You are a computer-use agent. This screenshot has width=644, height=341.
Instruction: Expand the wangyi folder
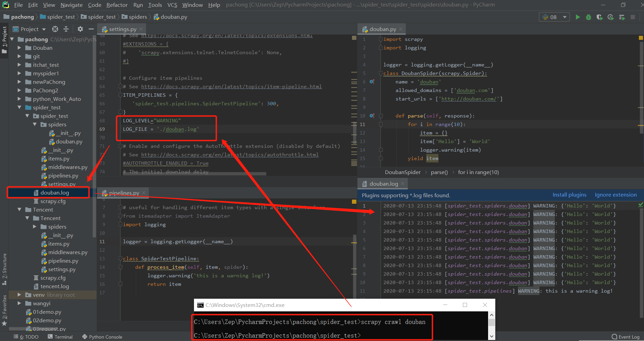(19, 304)
